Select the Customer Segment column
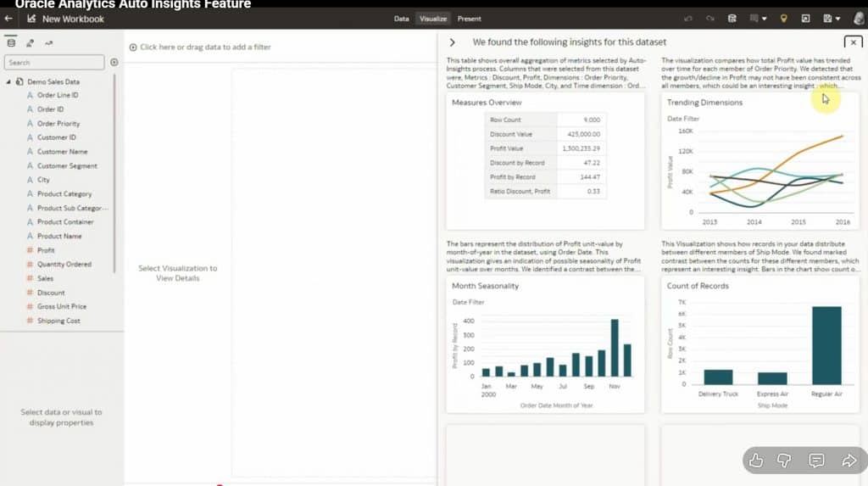 tap(67, 165)
